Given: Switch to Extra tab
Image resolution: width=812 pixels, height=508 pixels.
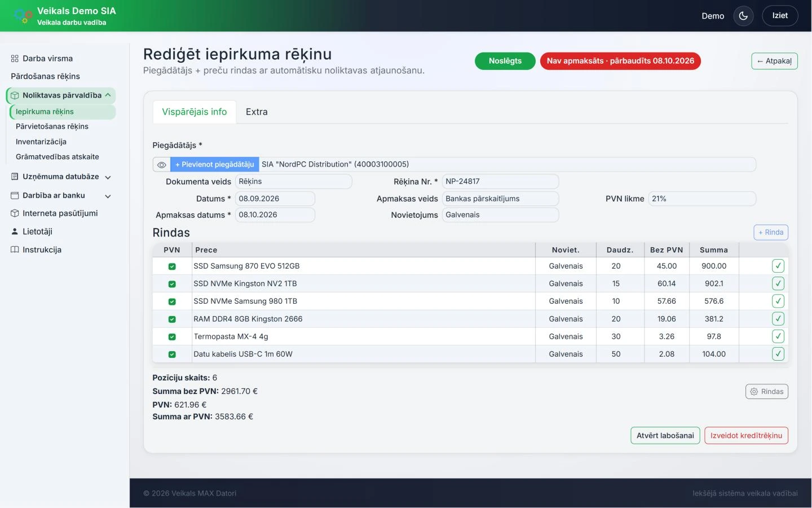Looking at the screenshot, I should click(257, 112).
